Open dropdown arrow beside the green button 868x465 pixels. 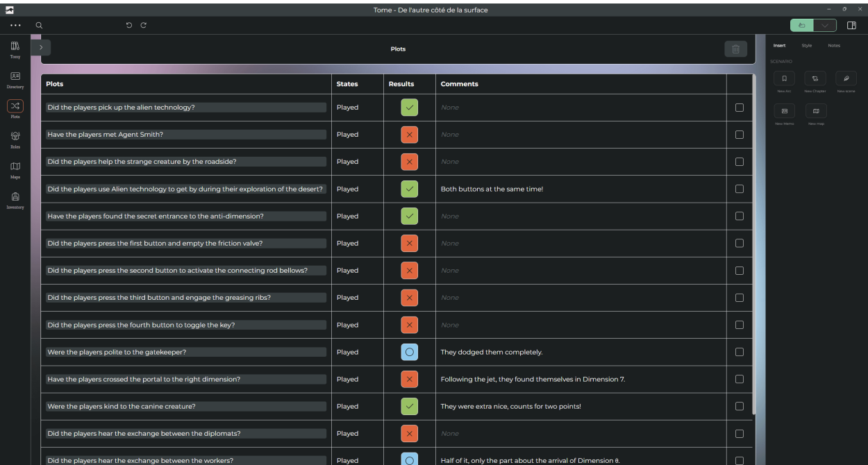[x=824, y=25]
